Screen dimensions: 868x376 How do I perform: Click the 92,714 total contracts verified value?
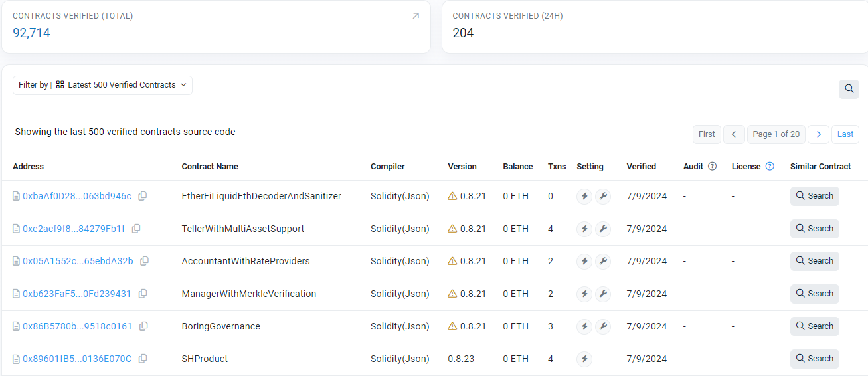coord(31,33)
